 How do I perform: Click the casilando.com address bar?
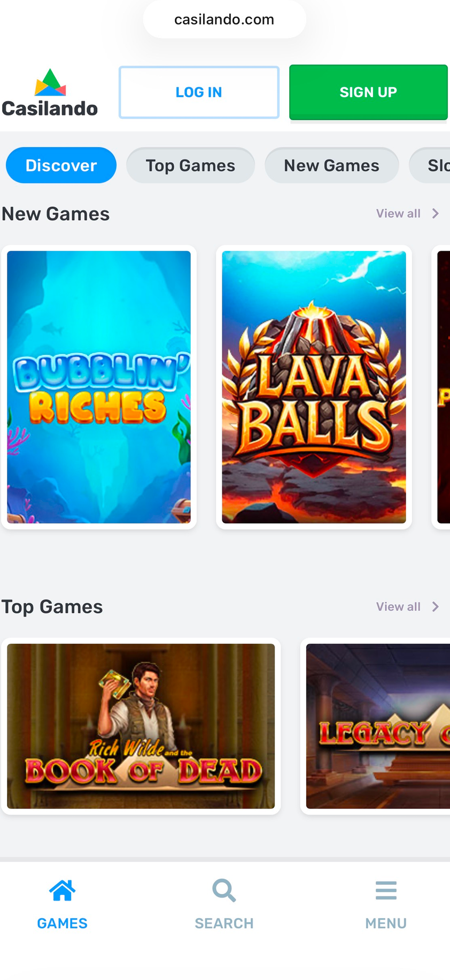click(224, 19)
